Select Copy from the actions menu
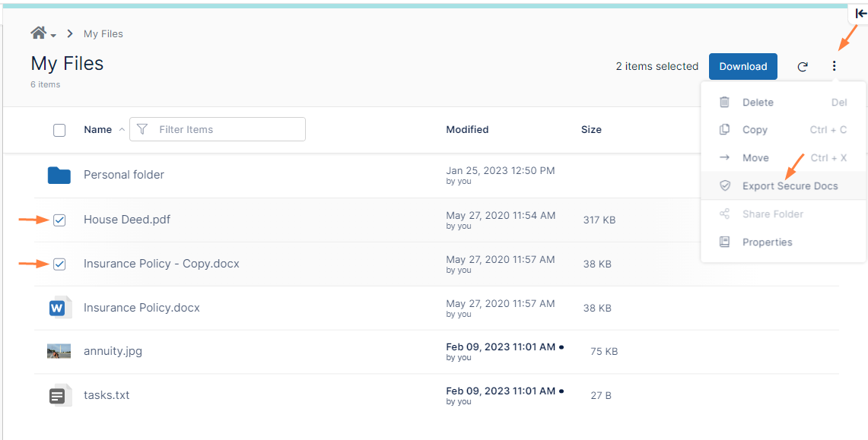Viewport: 868px width, 440px height. tap(754, 130)
